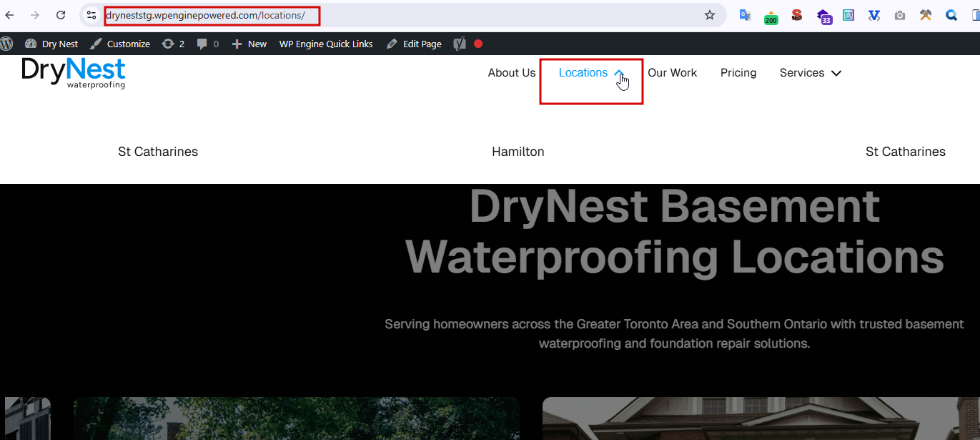Click the brick house location card image
Viewport: 980px width, 440px height.
[761, 419]
